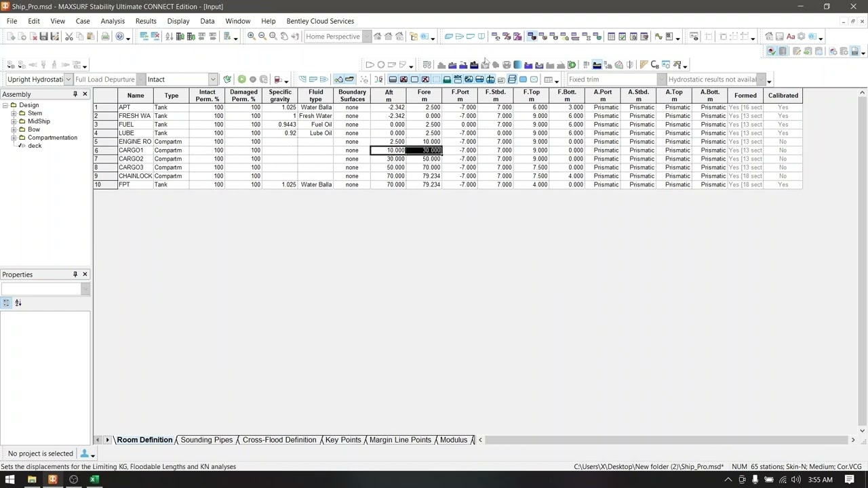
Task: Click the Pan hand tool icon
Action: click(x=284, y=37)
